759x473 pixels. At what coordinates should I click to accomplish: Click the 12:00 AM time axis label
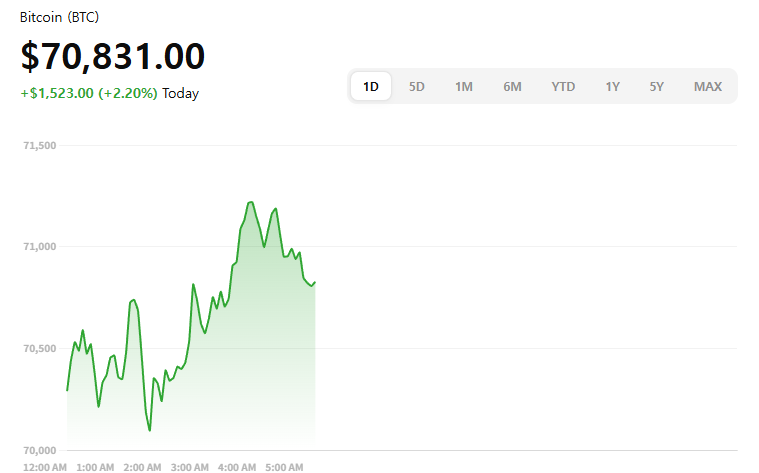tap(45, 467)
